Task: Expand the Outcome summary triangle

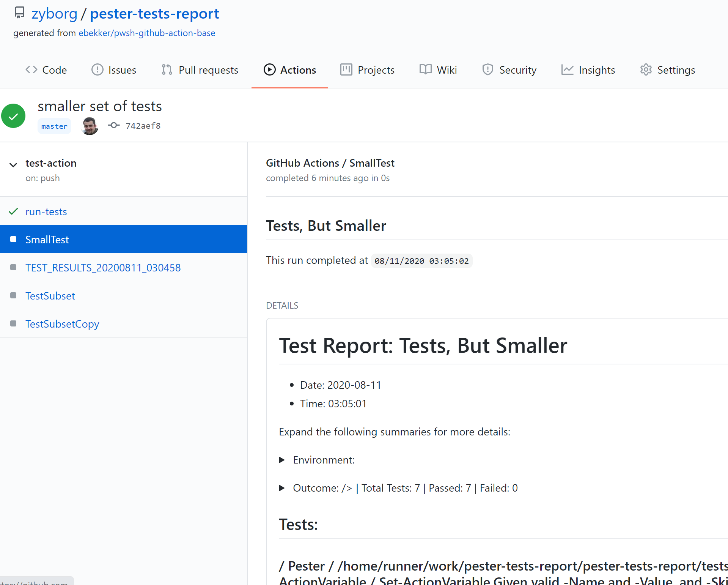Action: [x=282, y=488]
